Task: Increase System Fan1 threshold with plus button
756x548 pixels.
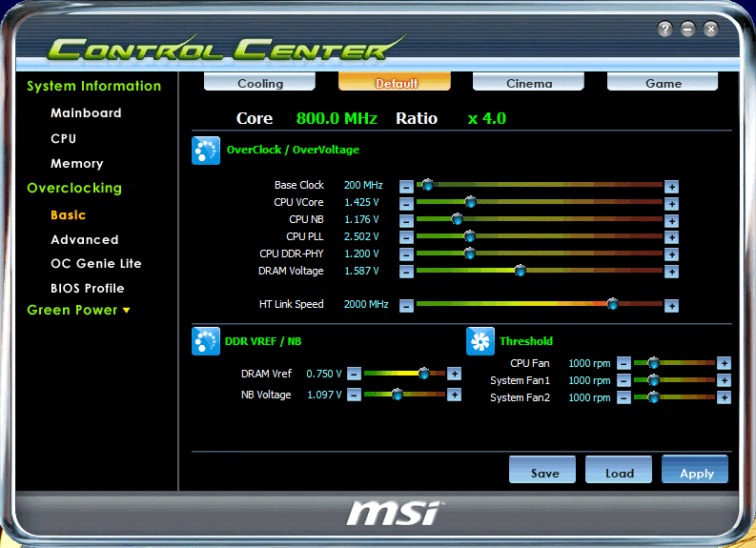Action: 724,380
